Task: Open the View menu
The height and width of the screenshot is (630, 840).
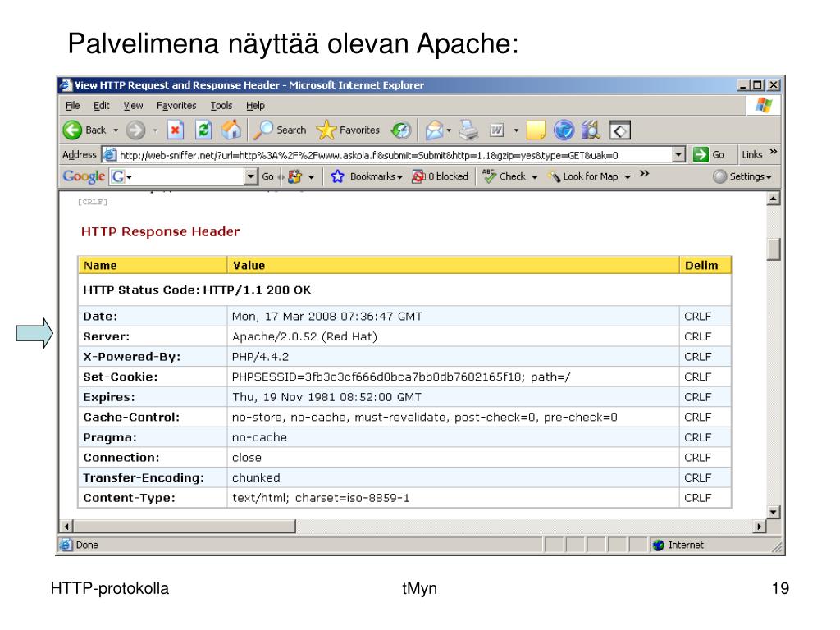Action: [x=133, y=106]
